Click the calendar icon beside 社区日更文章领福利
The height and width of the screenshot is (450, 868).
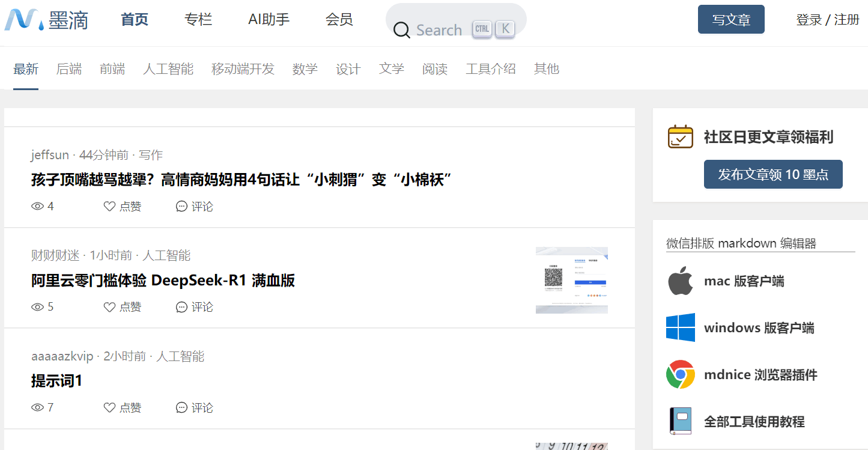(680, 137)
